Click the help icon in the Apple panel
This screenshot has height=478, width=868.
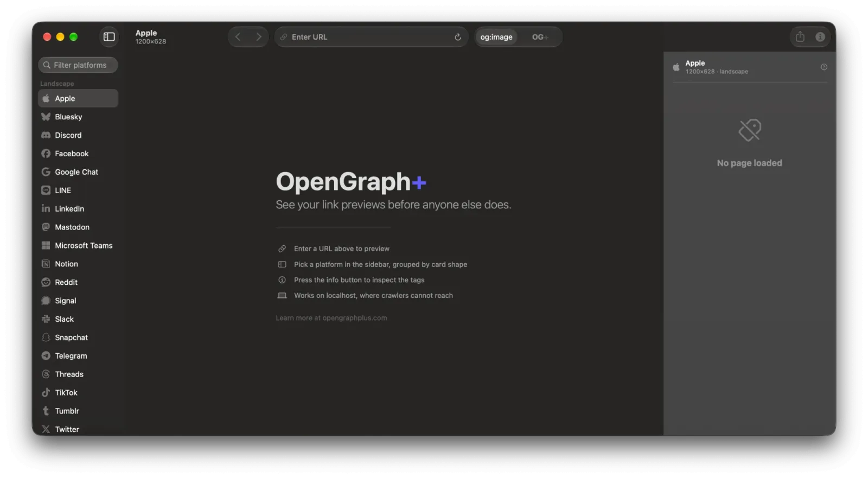click(824, 67)
